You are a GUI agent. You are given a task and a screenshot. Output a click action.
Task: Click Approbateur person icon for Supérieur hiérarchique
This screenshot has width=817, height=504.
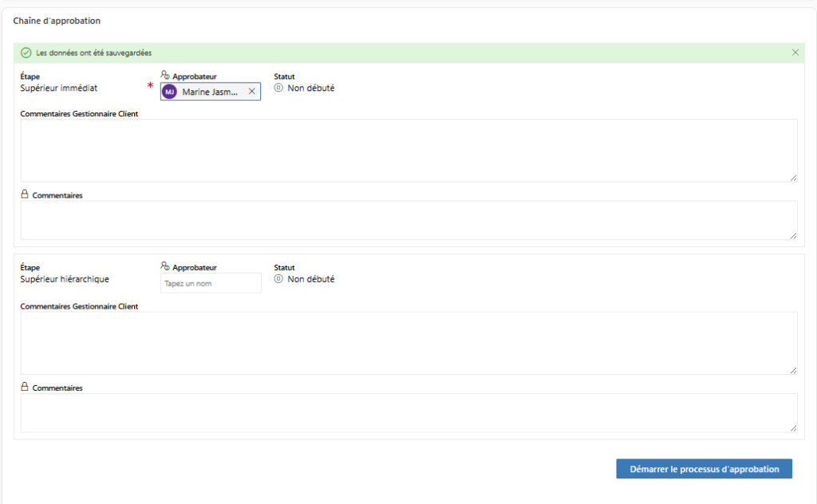coord(165,266)
